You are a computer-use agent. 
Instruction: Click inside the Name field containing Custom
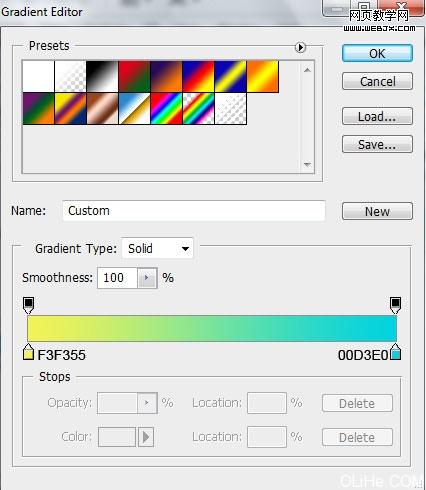(194, 211)
